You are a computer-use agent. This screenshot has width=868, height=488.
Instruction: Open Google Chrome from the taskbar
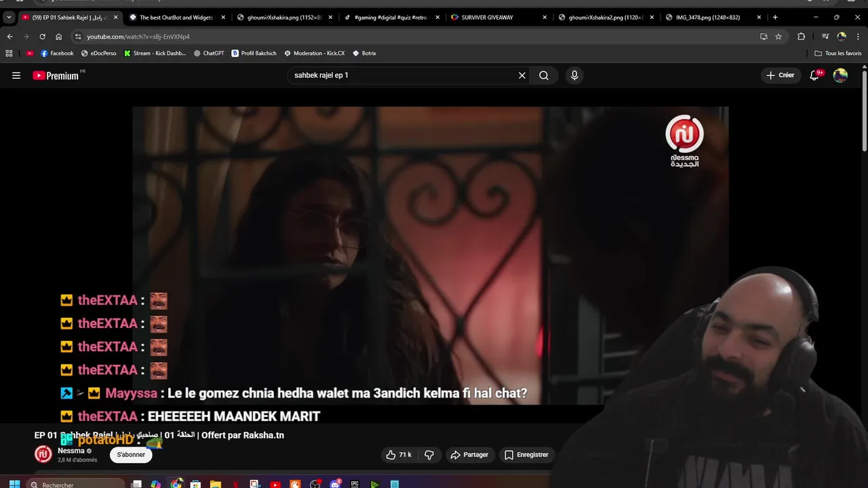(176, 484)
